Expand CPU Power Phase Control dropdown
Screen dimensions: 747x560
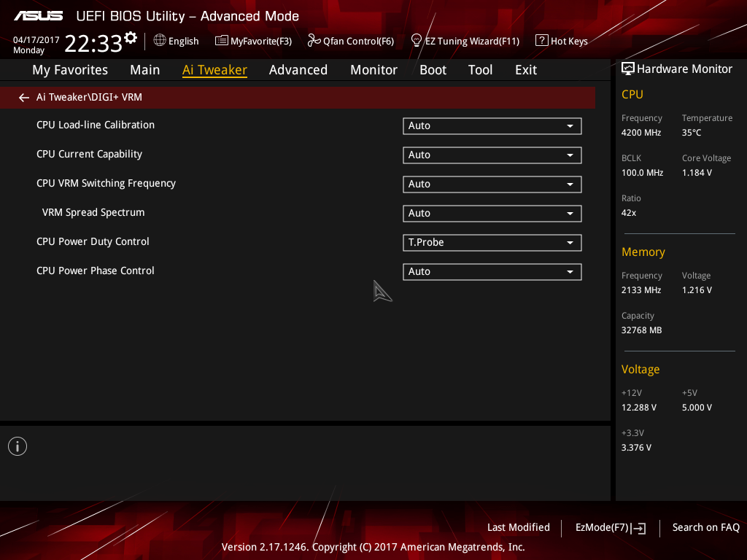click(492, 272)
